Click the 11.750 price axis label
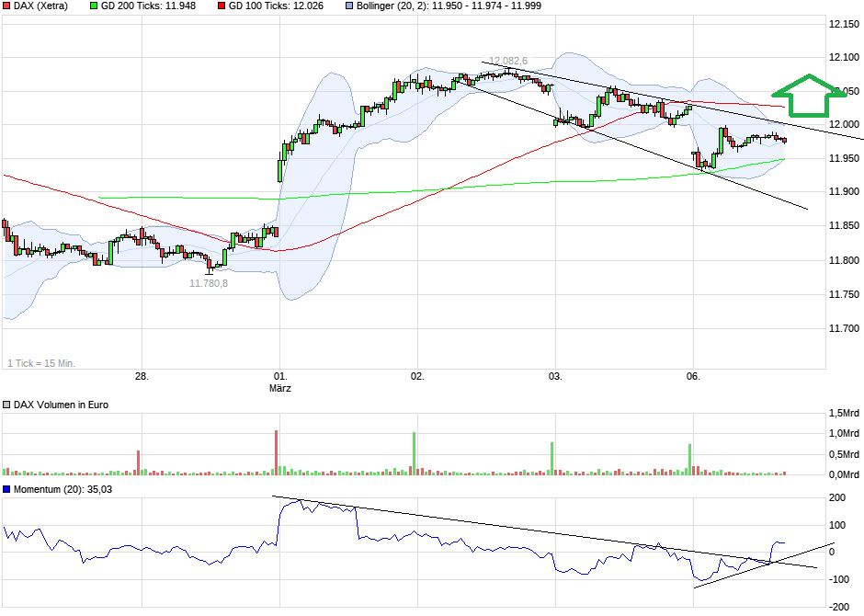Screen dimensions: 864x616 point(844,295)
